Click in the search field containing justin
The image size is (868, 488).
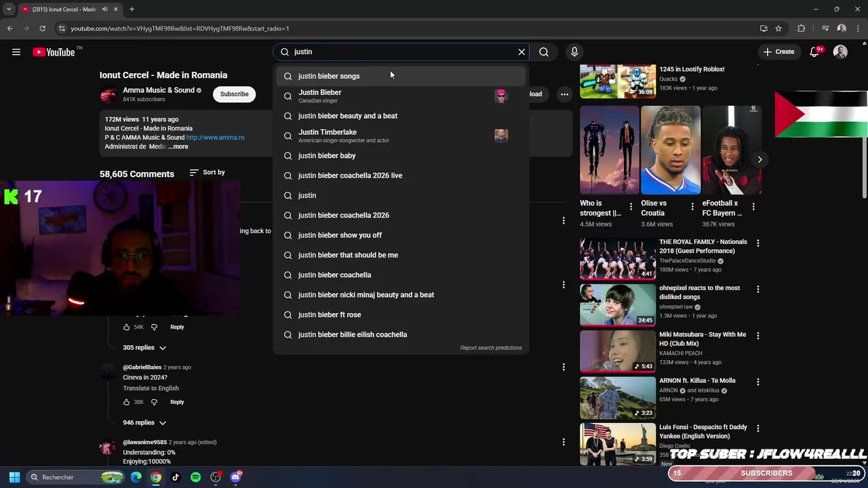point(402,52)
